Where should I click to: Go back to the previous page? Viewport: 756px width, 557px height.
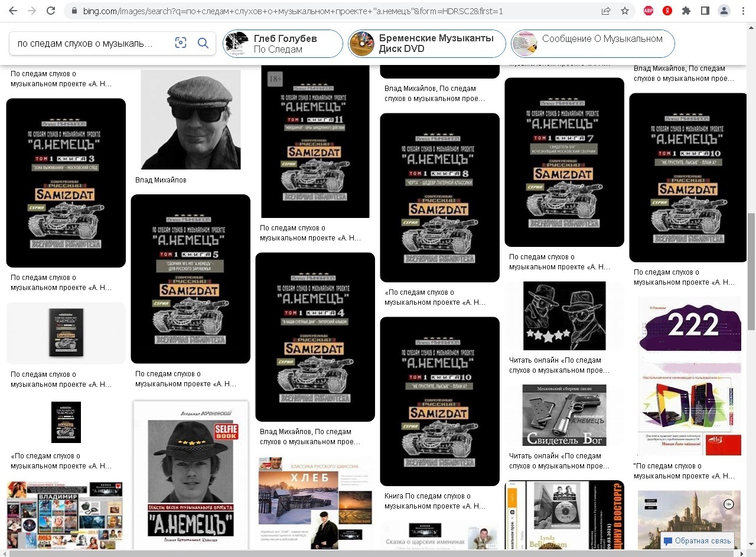pos(13,11)
